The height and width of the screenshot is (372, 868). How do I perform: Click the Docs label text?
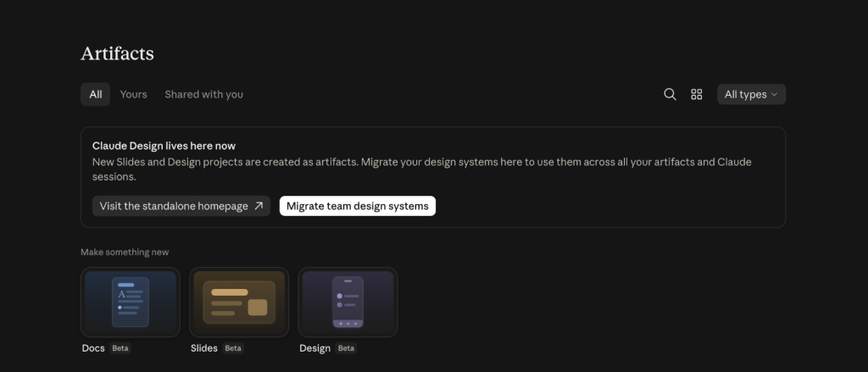click(x=93, y=348)
